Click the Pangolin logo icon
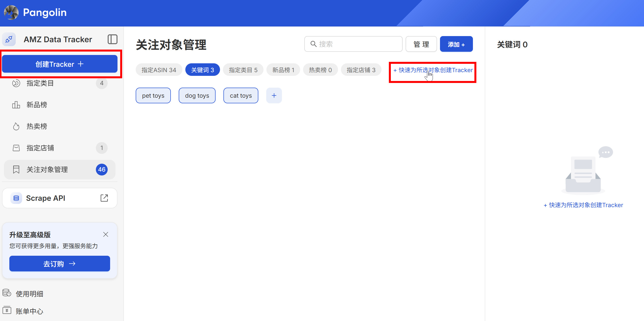This screenshot has height=321, width=644. point(11,13)
